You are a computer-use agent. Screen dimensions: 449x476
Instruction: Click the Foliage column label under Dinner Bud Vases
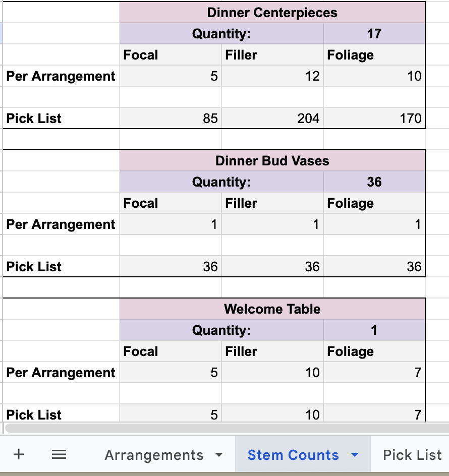pyautogui.click(x=350, y=203)
